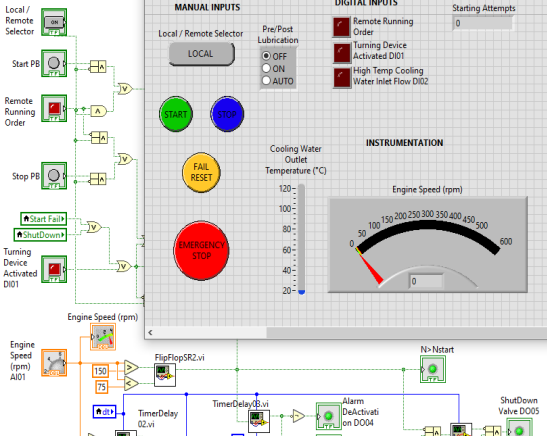Click the horizontal scrollbar left arrow
Screen dimensions: 547x436
click(150, 332)
